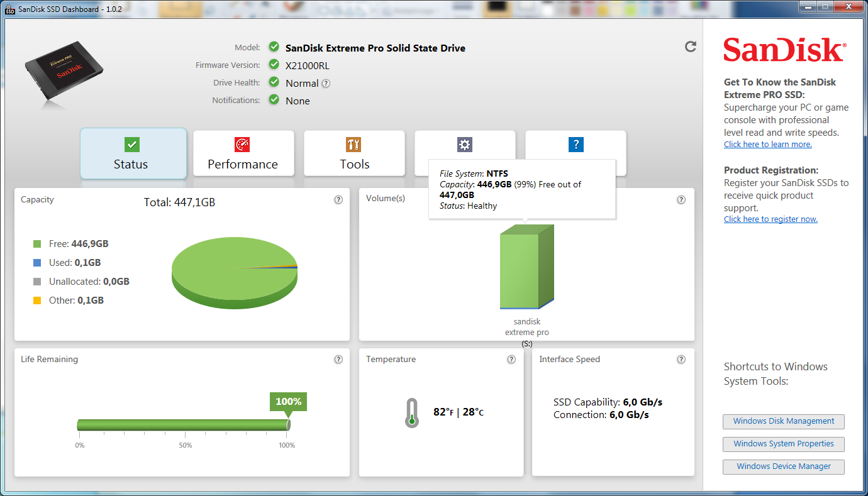Screen dimensions: 868x496
Task: Click the Drive Health help bubble
Action: [326, 83]
